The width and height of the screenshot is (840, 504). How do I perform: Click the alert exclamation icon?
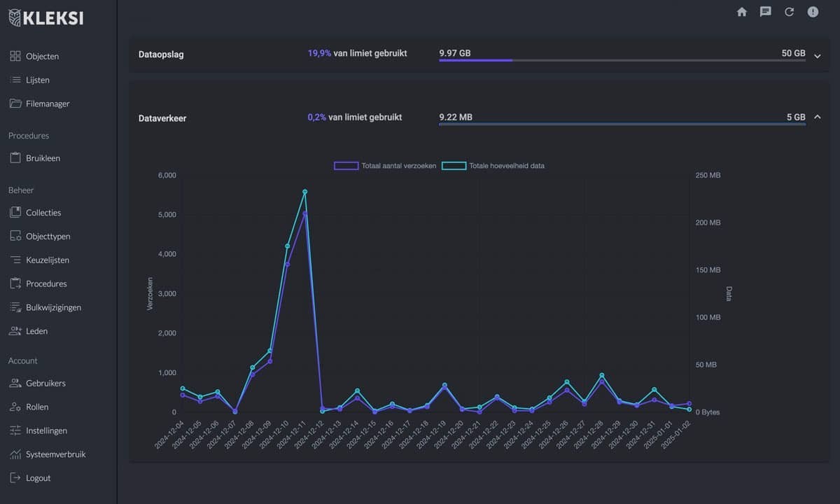pyautogui.click(x=813, y=12)
